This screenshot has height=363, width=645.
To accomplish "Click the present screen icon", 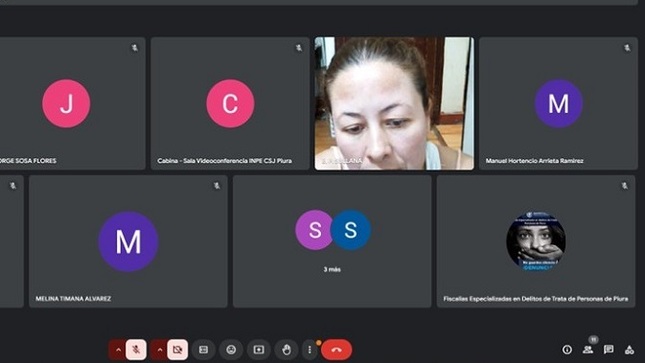I will [259, 350].
